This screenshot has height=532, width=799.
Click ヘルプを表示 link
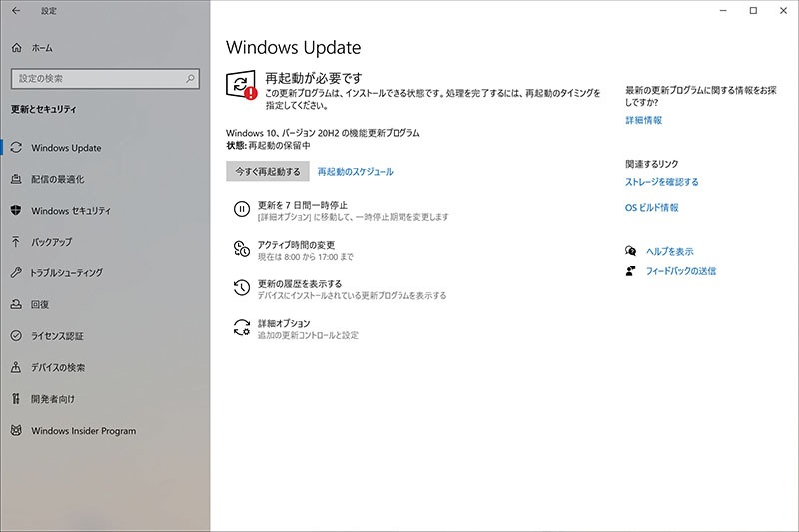(x=669, y=251)
